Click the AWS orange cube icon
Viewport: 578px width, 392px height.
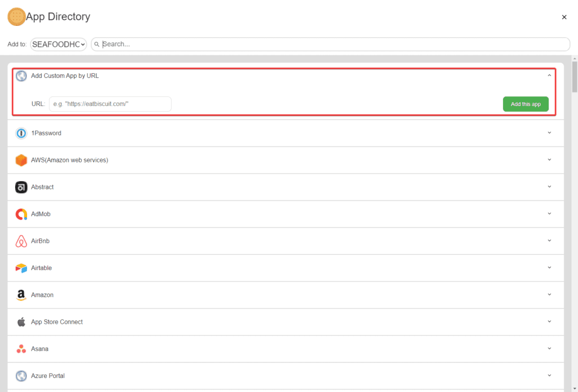(21, 160)
